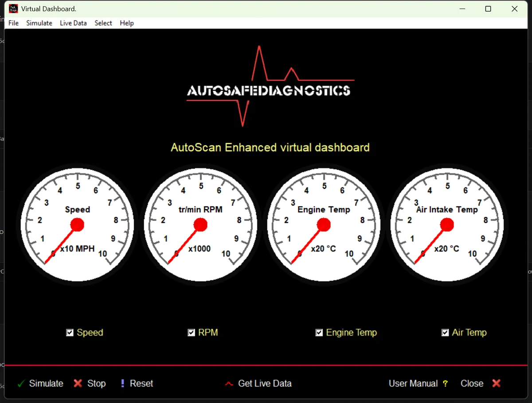
Task: Click the "AutoScan Enhanced virtual dashboard" heading
Action: coord(270,147)
